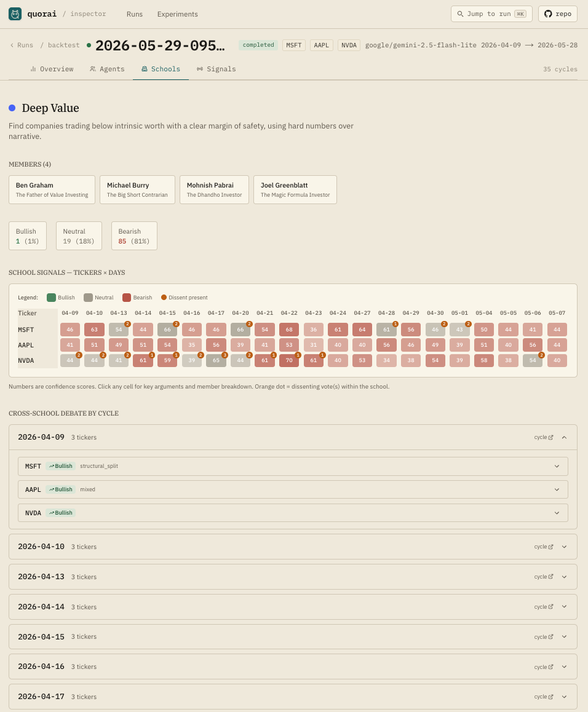This screenshot has height=712, width=588.
Task: Go back to Runs breadcrumb
Action: (22, 45)
